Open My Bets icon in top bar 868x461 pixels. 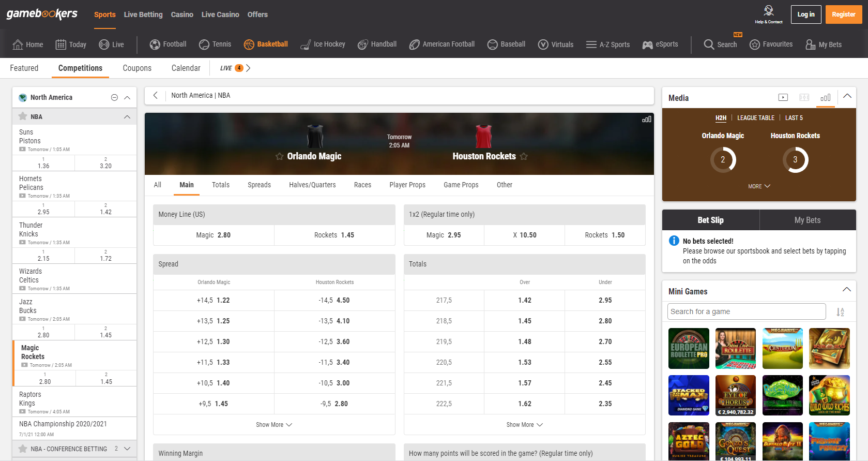pos(811,44)
